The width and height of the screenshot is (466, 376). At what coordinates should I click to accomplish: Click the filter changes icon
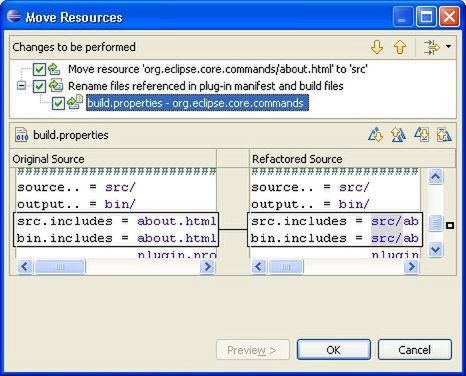[432, 47]
